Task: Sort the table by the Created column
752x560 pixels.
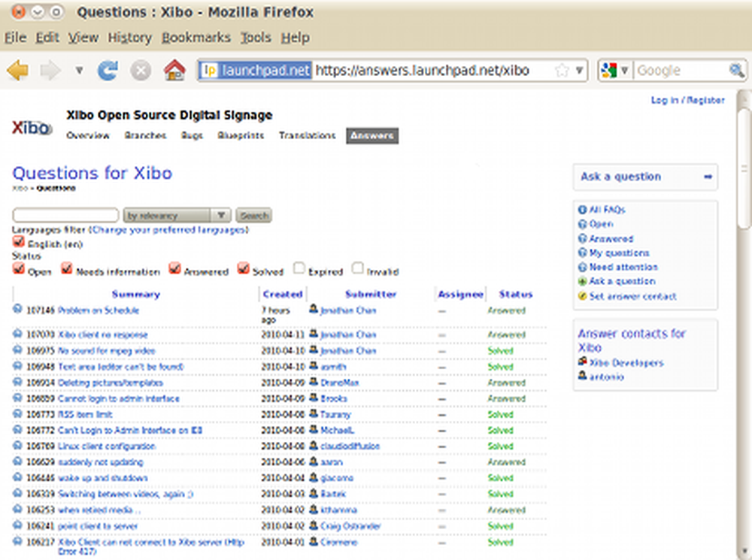Action: tap(283, 294)
